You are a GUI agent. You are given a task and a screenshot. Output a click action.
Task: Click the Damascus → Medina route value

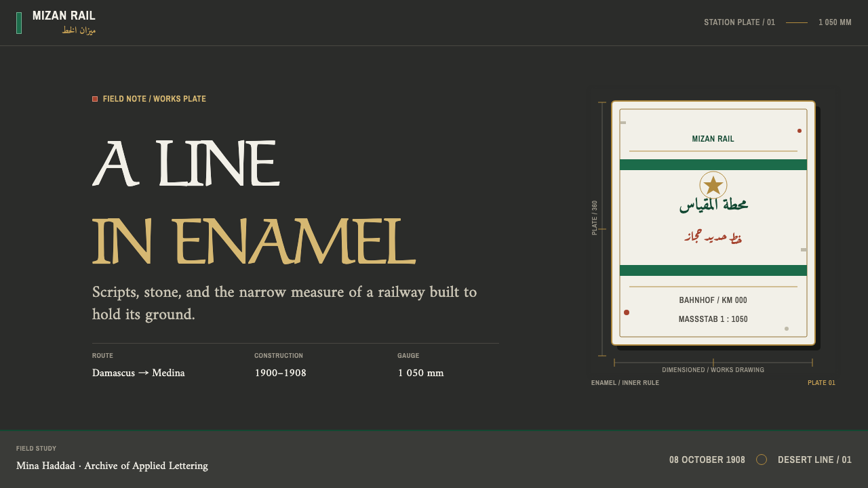click(x=138, y=373)
